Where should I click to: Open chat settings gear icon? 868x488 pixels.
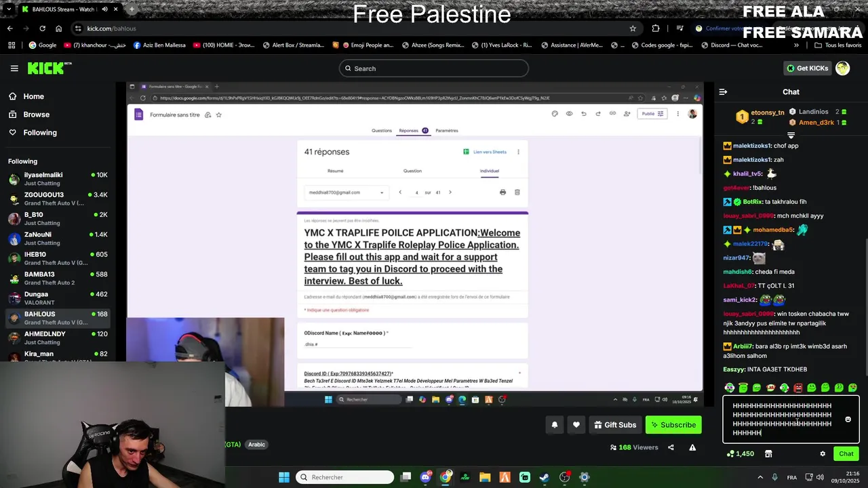(x=823, y=453)
